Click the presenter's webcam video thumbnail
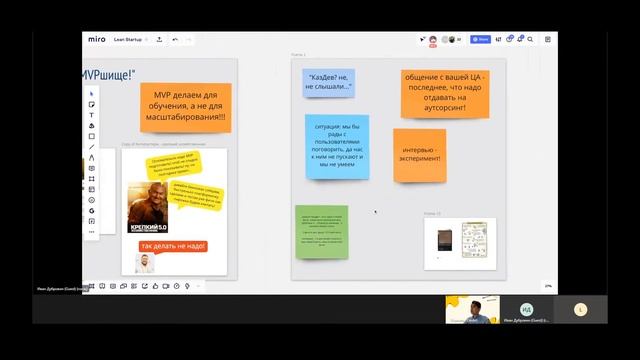This screenshot has height=360, width=640. pyautogui.click(x=473, y=310)
